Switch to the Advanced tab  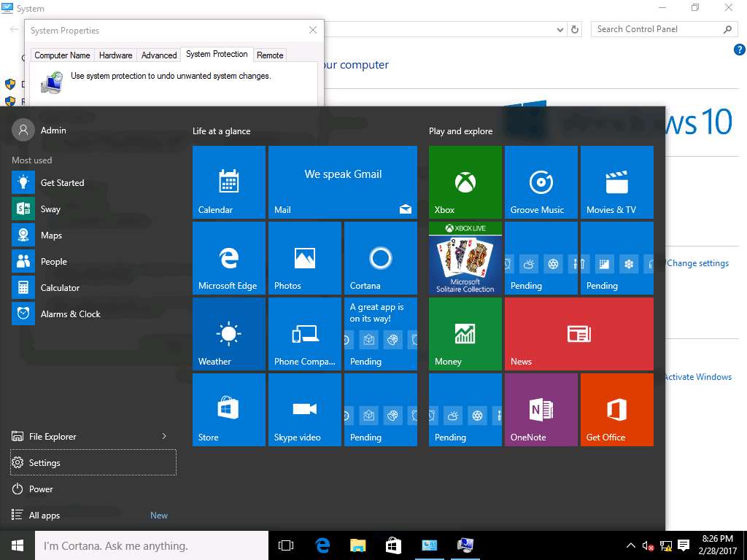[x=158, y=55]
